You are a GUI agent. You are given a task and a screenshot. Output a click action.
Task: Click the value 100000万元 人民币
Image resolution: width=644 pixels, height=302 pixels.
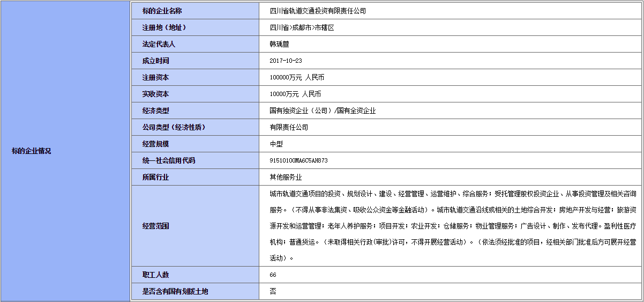(x=297, y=77)
